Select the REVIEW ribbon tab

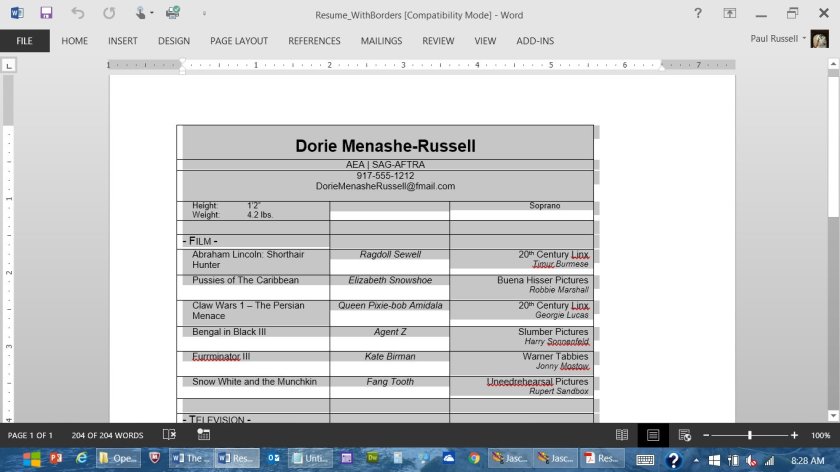(438, 41)
